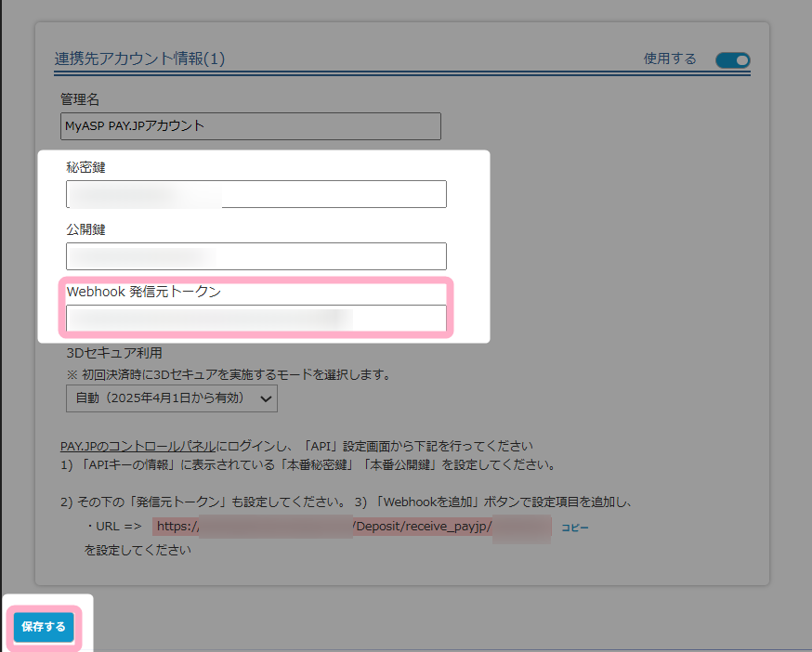
Task: Open the 3Dセキュア利用 mode dropdown
Action: 171,398
